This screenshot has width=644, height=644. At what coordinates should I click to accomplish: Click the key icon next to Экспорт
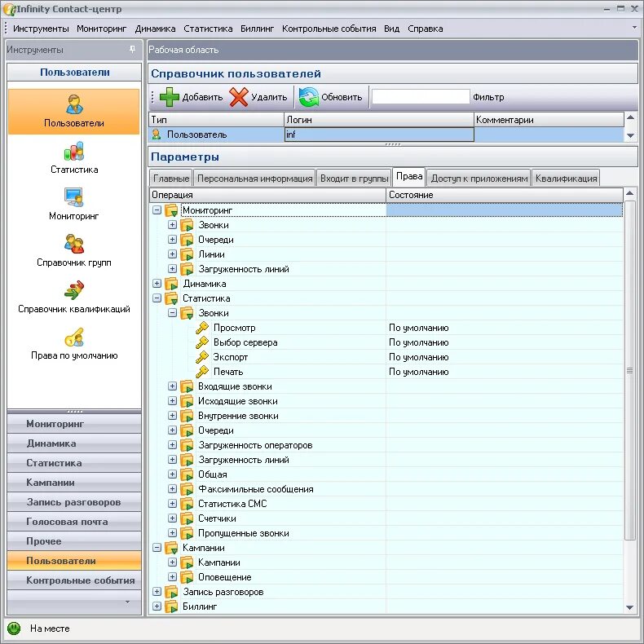point(201,357)
